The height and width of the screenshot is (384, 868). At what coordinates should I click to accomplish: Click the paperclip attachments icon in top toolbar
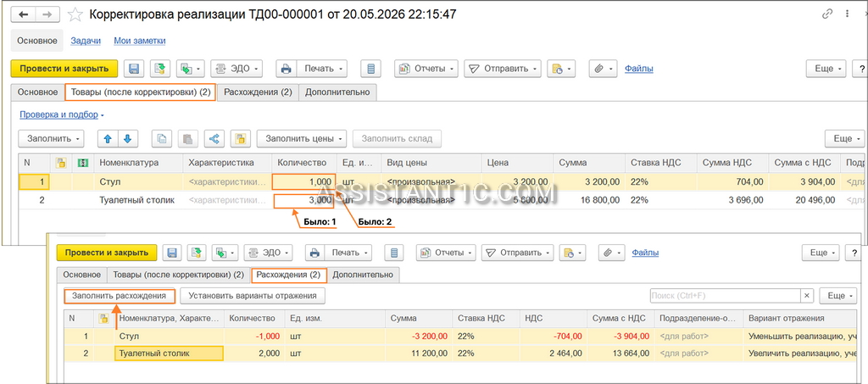[x=603, y=69]
